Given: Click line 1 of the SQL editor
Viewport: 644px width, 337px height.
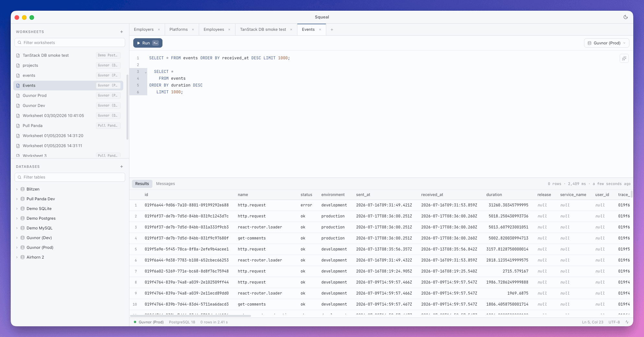Looking at the screenshot, I should tap(219, 58).
